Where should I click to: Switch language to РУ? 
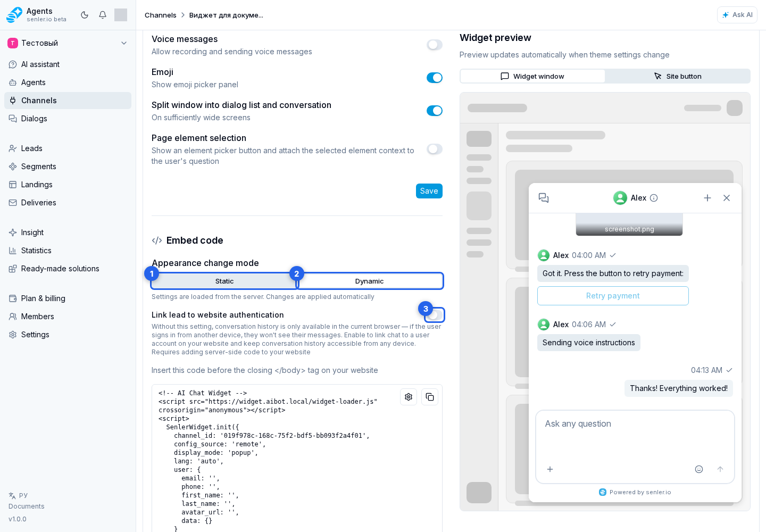pos(18,495)
